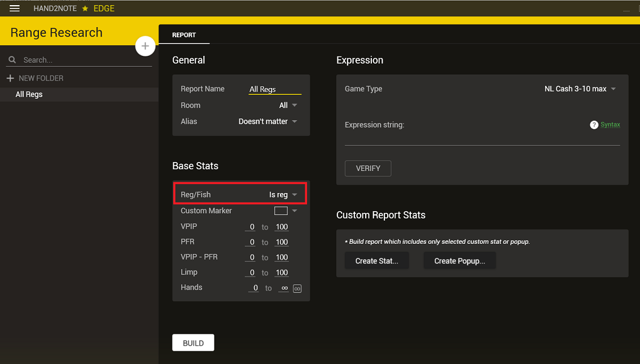This screenshot has height=364, width=640.
Task: Select the All Regs report in sidebar
Action: pyautogui.click(x=79, y=94)
